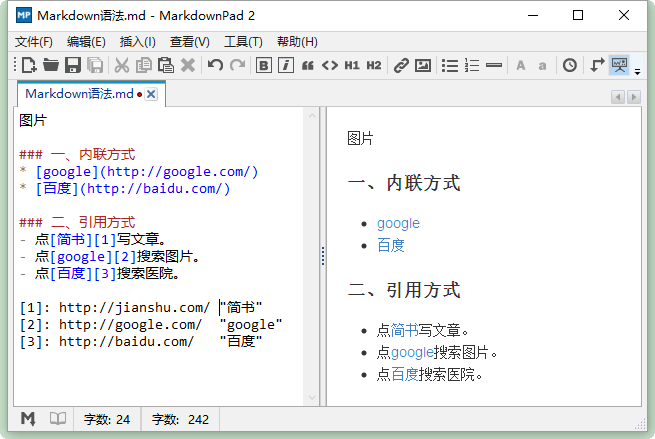Convert text to lowercase with a icon
The width and height of the screenshot is (655, 439).
click(x=542, y=65)
